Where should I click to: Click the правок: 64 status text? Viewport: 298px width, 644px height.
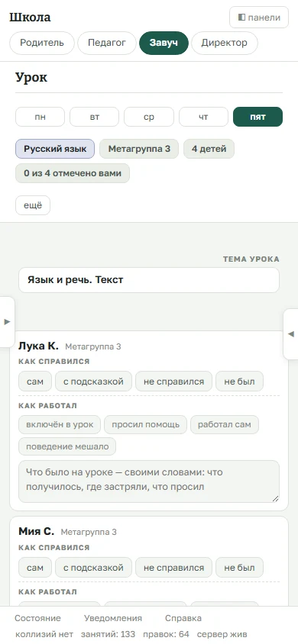(x=166, y=634)
